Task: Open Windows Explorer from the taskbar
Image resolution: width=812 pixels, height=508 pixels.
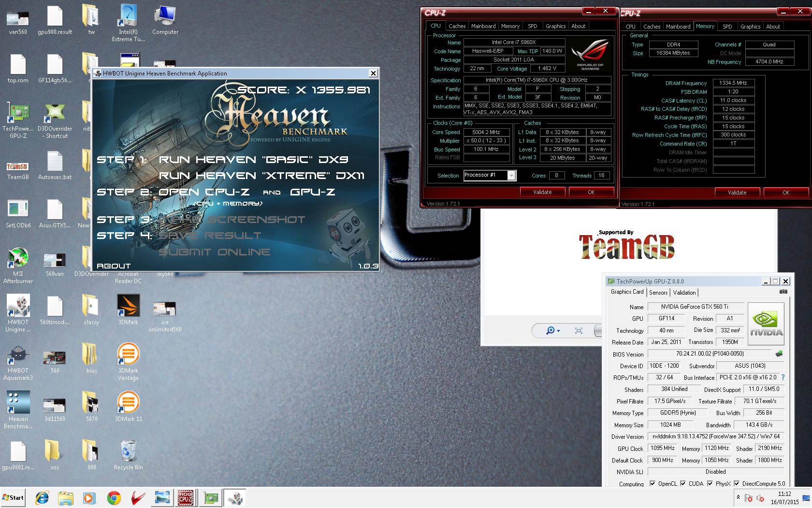Action: tap(66, 497)
